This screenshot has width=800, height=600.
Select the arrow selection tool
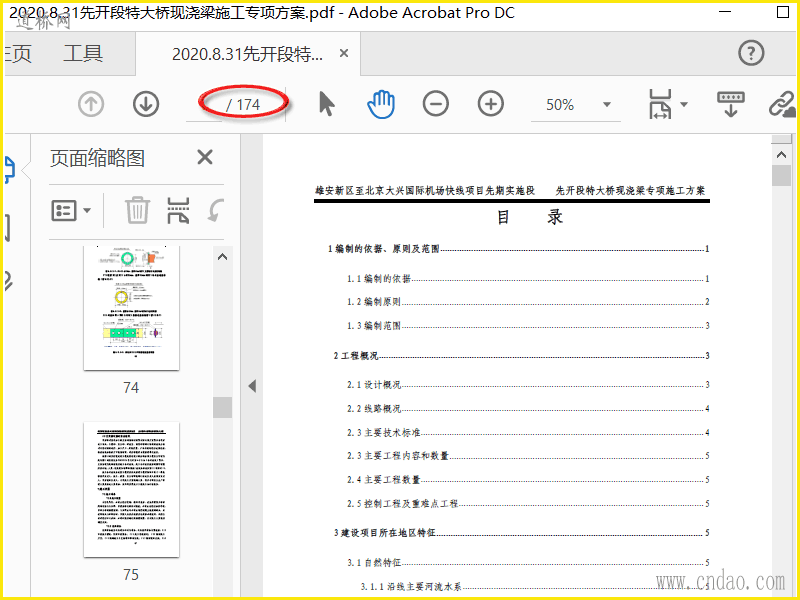click(327, 104)
